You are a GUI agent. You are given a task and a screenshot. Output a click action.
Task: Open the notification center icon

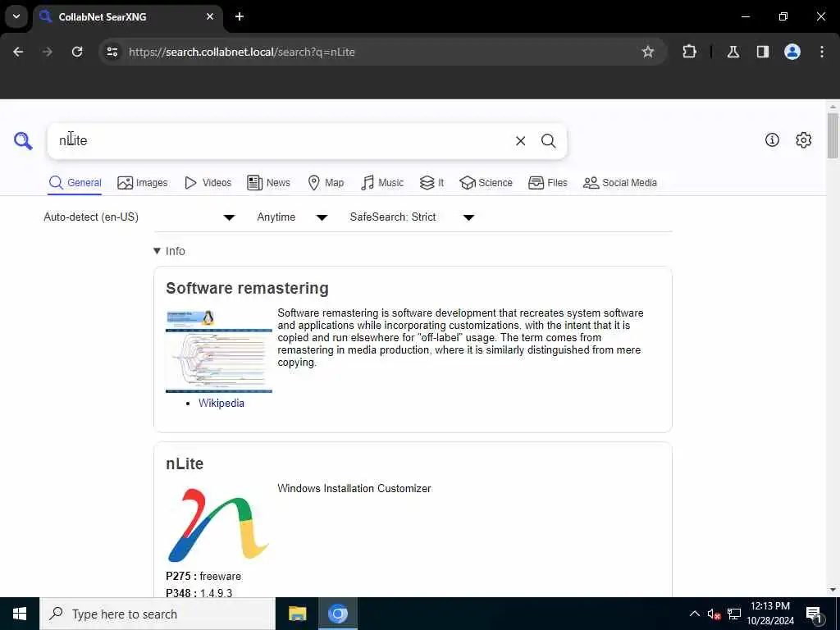point(814,614)
